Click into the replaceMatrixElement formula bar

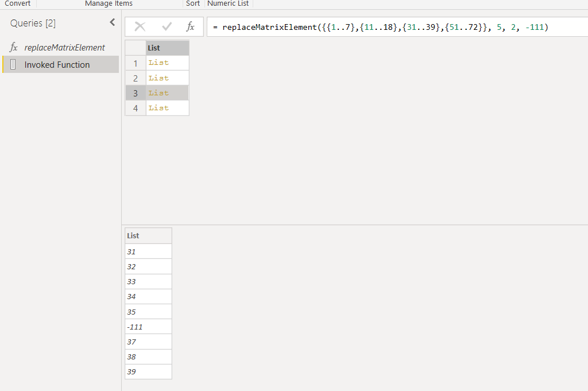click(x=397, y=27)
